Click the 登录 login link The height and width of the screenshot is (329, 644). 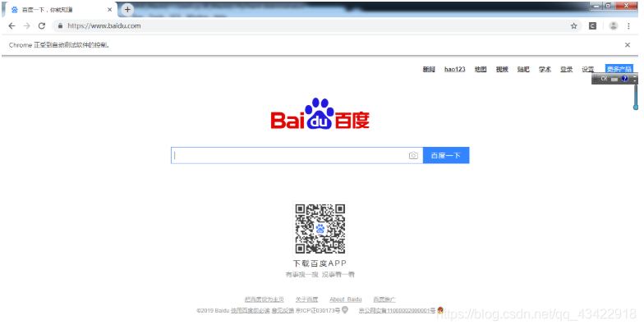(567, 69)
